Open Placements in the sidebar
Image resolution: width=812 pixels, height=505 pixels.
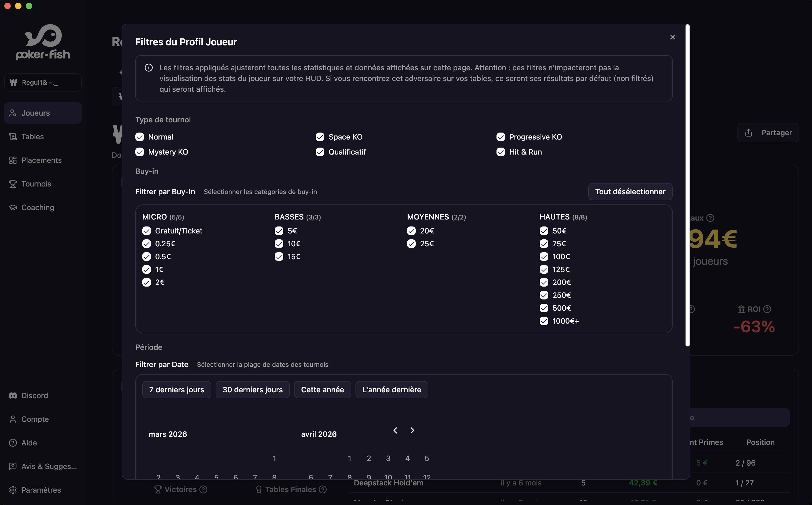pos(43,160)
